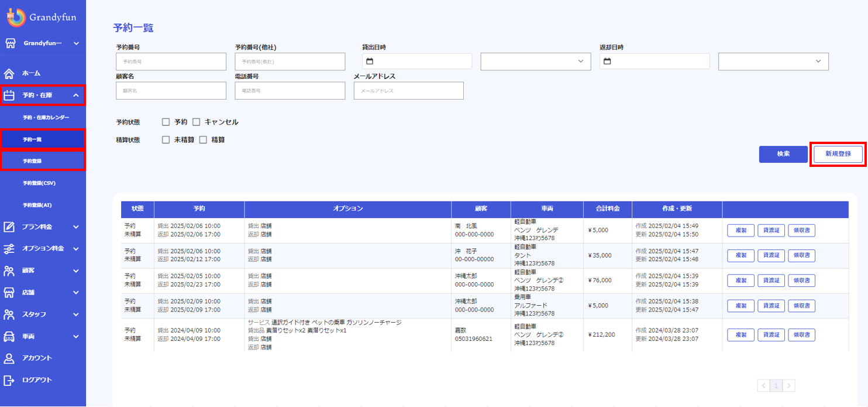Click 複製 for 沖 花子 reservation

coord(741,256)
